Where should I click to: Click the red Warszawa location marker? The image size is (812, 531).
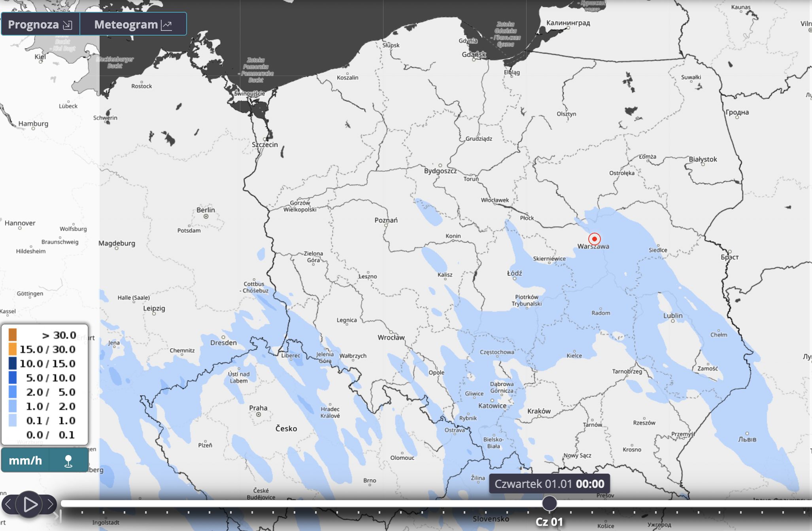coord(594,239)
